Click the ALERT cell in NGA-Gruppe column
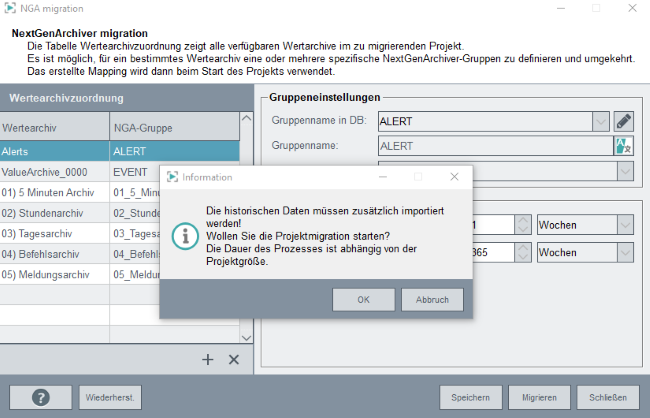This screenshot has width=650, height=418. click(x=175, y=151)
